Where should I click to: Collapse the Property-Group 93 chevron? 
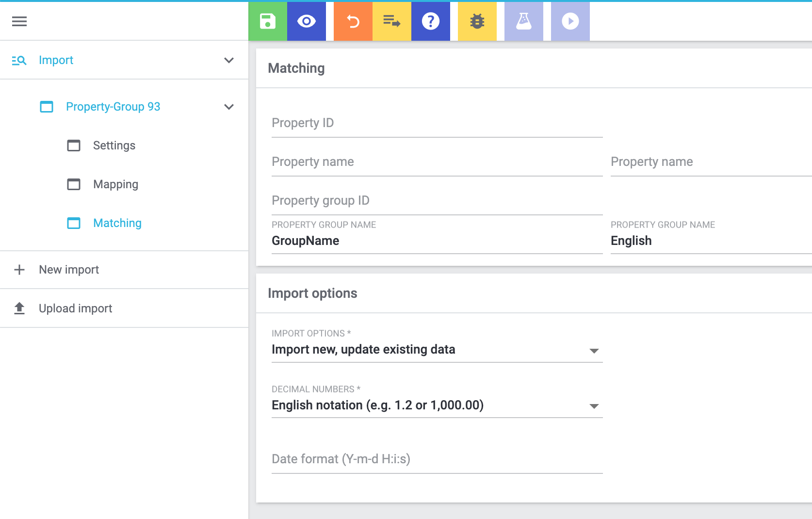coord(229,107)
